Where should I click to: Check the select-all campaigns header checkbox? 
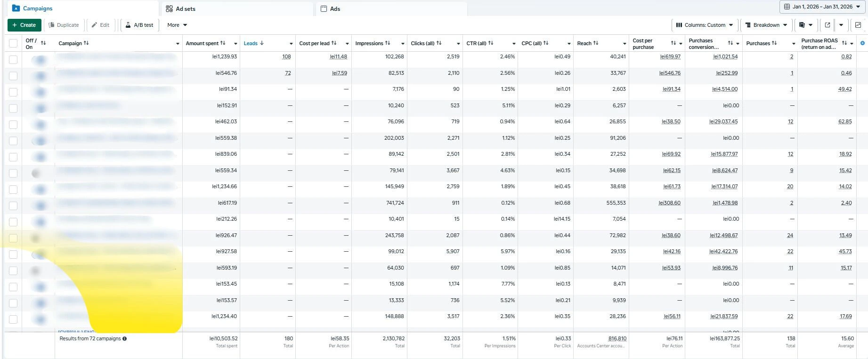[x=13, y=43]
